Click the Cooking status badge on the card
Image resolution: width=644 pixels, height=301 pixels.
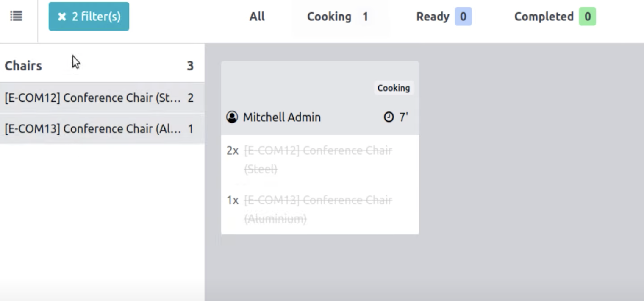click(394, 88)
